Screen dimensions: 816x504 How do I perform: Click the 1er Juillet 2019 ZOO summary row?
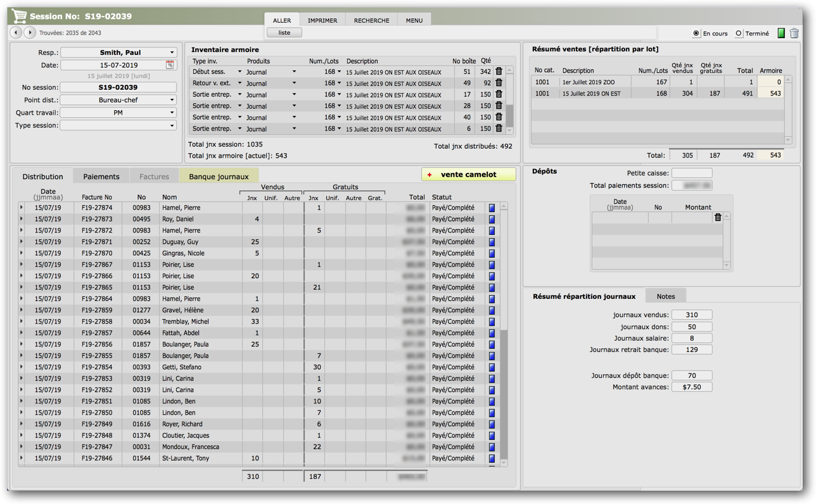(x=658, y=82)
